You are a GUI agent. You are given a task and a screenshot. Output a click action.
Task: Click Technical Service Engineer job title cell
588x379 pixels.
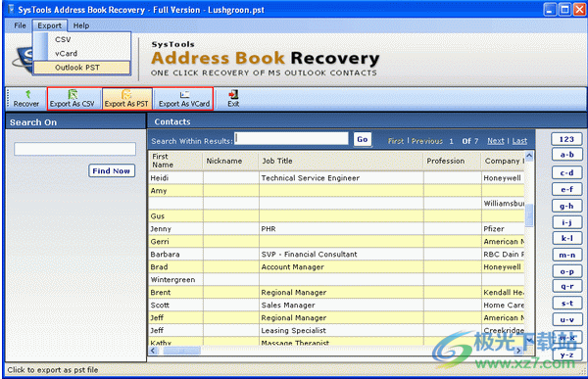341,178
